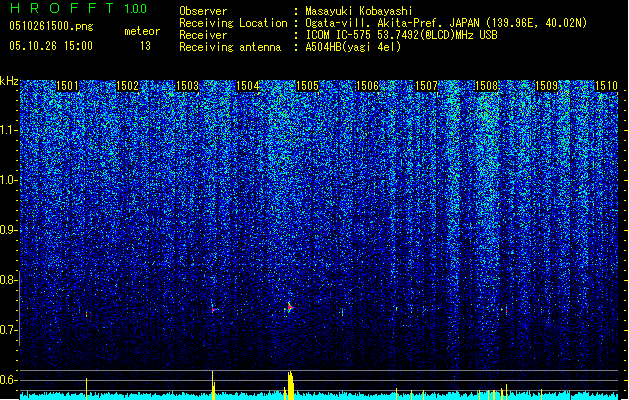Click the 1502 time marker
This screenshot has height=400, width=629.
127,86
